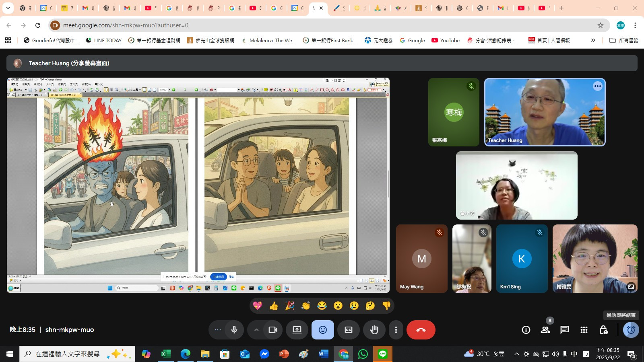Expand audio and video settings chevron
This screenshot has width=644, height=362.
[256, 330]
